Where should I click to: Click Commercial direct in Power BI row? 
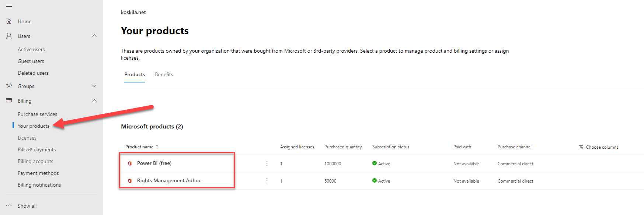pos(515,164)
